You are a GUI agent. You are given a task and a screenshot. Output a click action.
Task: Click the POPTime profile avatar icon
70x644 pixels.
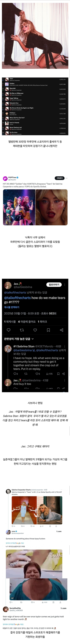[x=5, y=179]
